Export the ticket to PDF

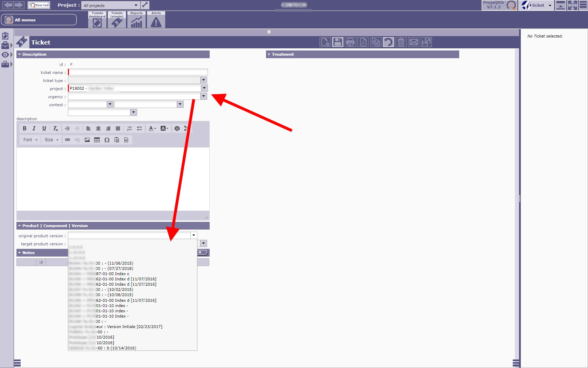363,42
